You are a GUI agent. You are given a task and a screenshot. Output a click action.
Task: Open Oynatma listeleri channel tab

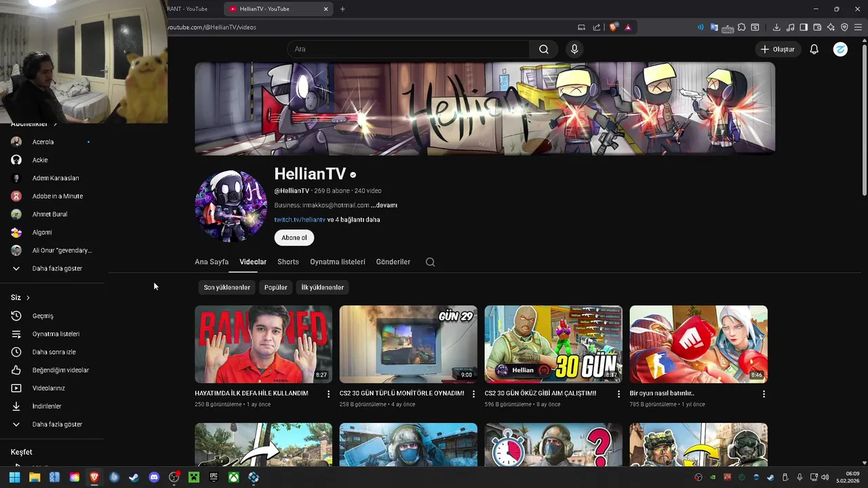click(x=338, y=262)
